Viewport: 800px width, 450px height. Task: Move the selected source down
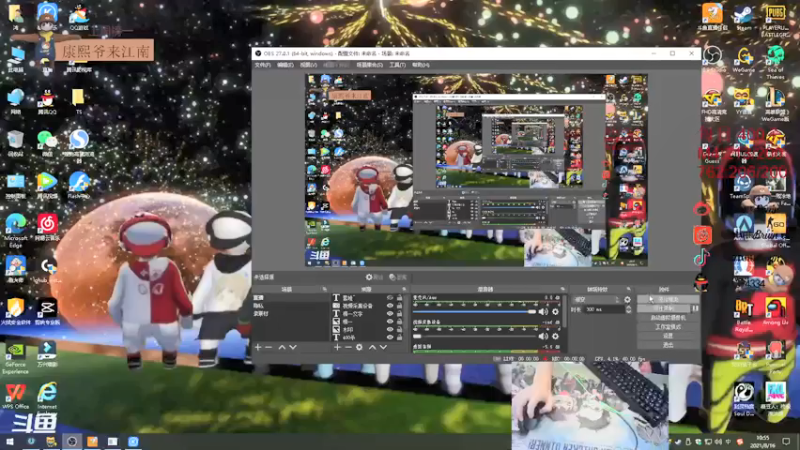coord(383,347)
